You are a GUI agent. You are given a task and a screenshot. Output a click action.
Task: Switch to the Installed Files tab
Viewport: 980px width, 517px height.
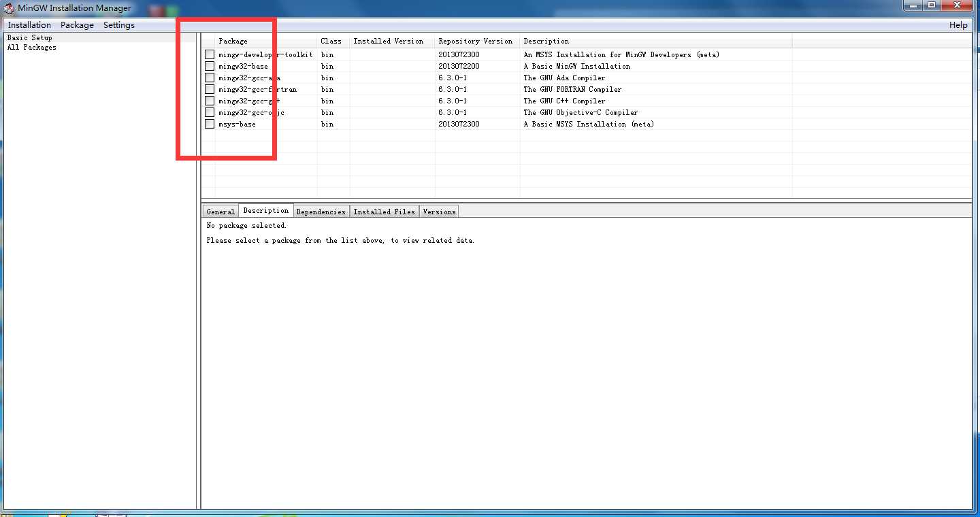[x=384, y=212]
